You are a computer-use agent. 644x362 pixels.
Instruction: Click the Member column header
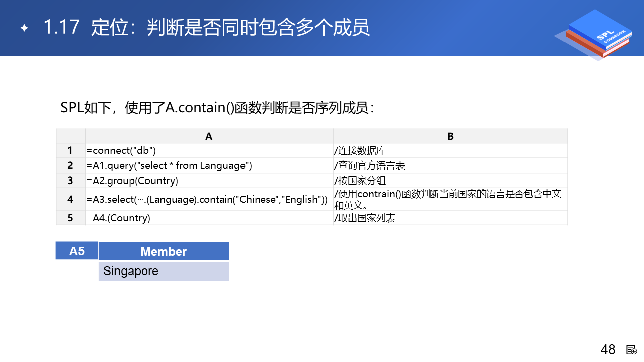tap(164, 251)
